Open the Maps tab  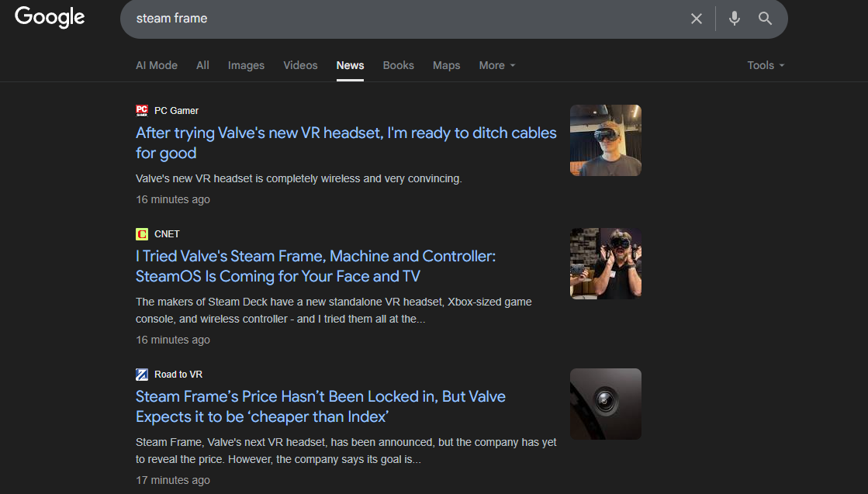click(x=446, y=65)
